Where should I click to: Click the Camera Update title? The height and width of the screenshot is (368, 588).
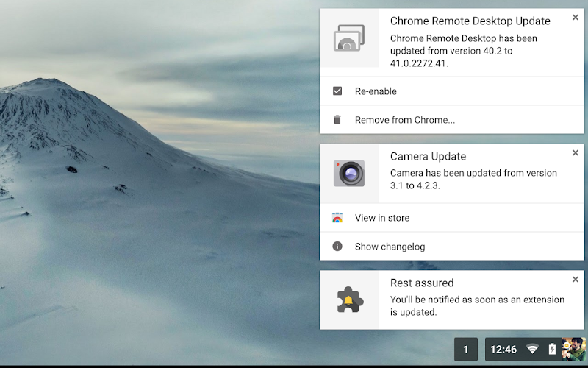coord(428,156)
